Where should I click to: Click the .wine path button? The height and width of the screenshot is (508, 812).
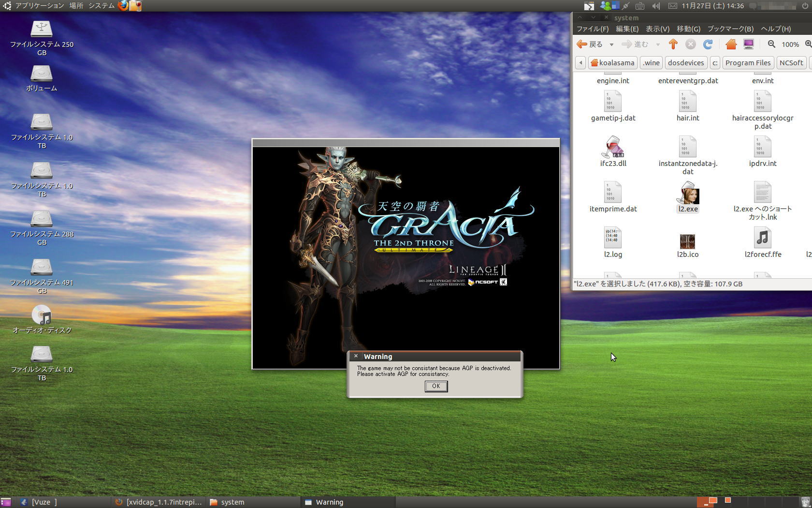point(651,63)
